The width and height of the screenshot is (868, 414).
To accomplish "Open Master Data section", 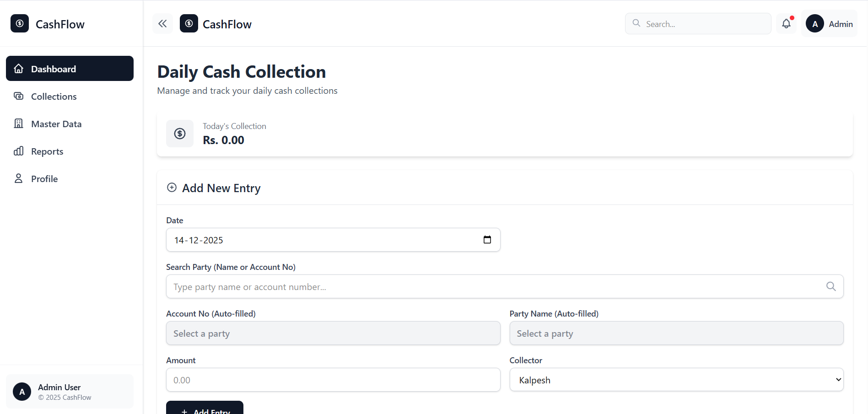I will [x=70, y=124].
